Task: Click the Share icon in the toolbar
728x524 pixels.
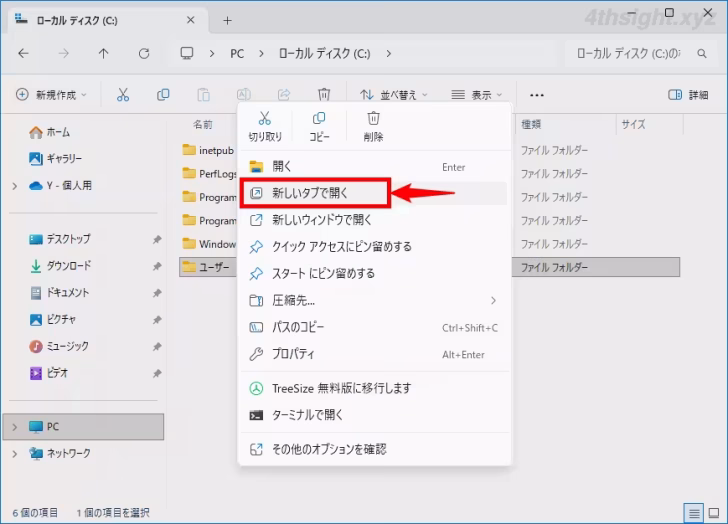Action: 284,95
